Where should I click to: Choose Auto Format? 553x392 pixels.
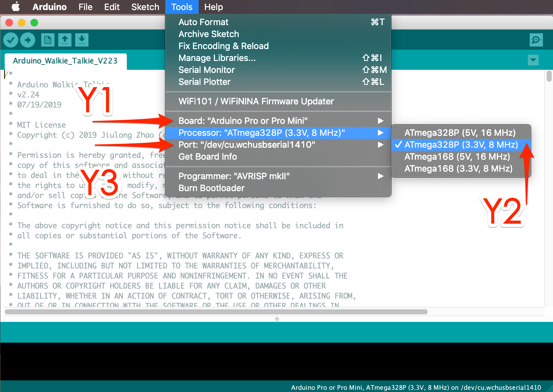(x=278, y=22)
